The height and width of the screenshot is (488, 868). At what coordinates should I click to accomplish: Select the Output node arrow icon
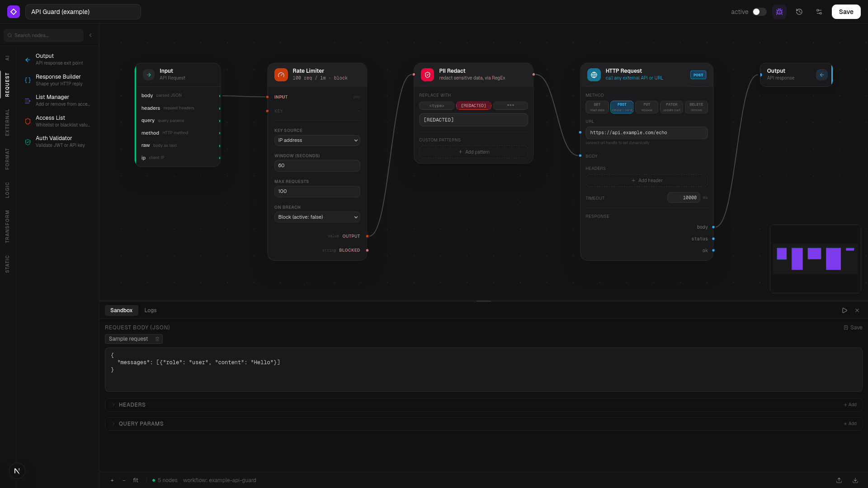coord(28,60)
